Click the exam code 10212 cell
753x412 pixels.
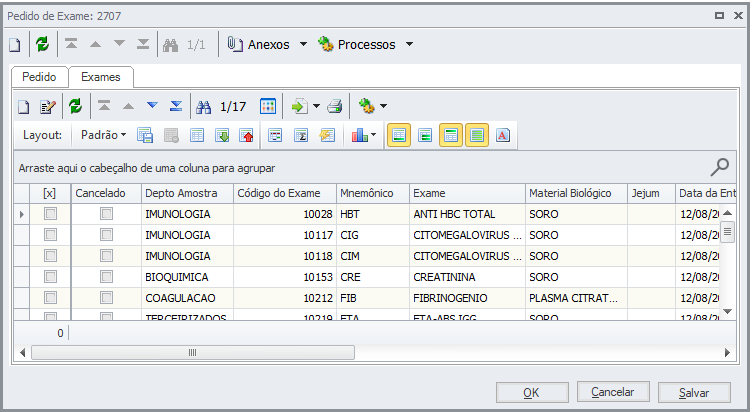coord(285,298)
